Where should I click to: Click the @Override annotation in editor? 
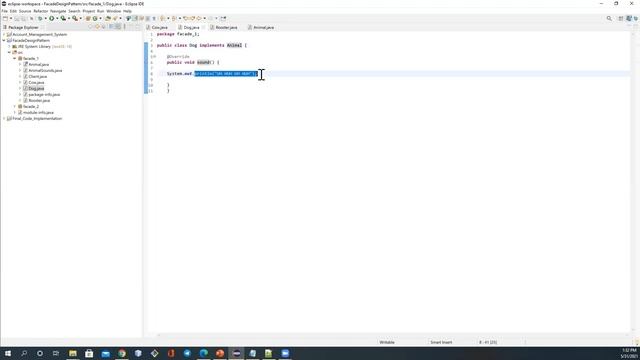[178, 56]
